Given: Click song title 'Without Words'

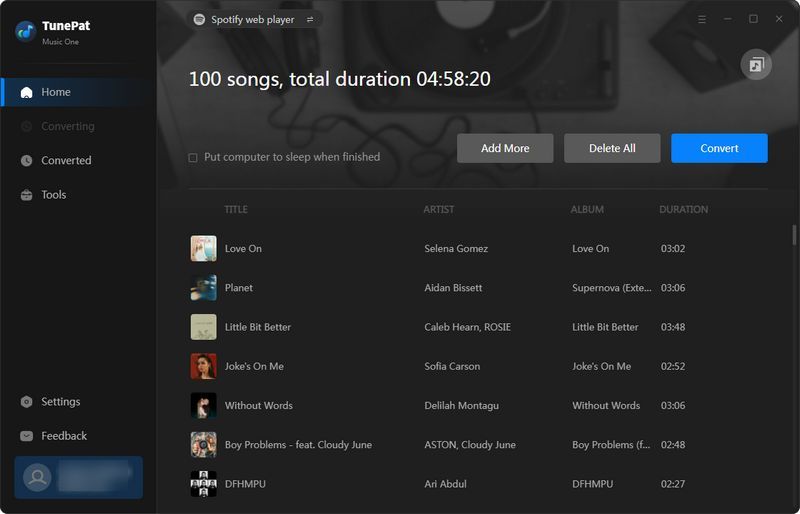Looking at the screenshot, I should [x=259, y=406].
